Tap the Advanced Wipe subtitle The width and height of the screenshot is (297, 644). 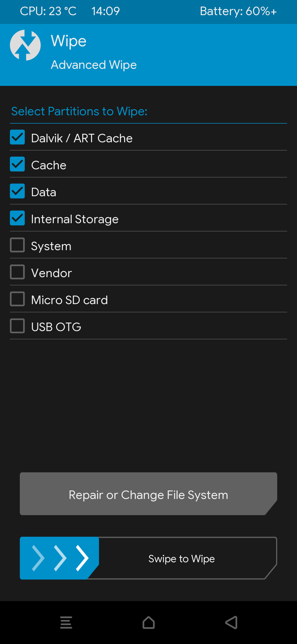94,65
